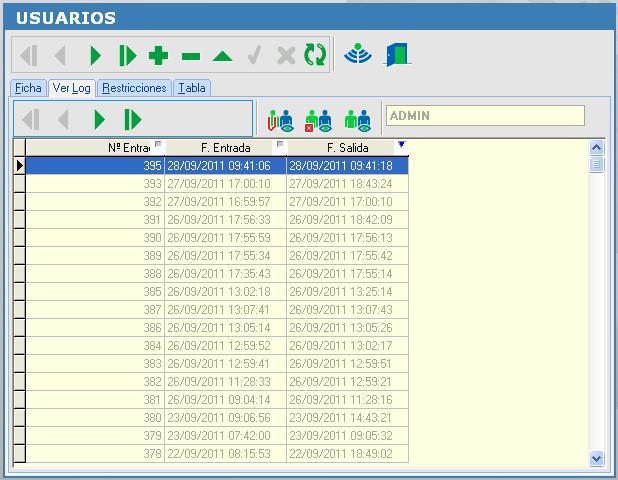Open the Restricciones tab
This screenshot has width=618, height=480.
[134, 88]
